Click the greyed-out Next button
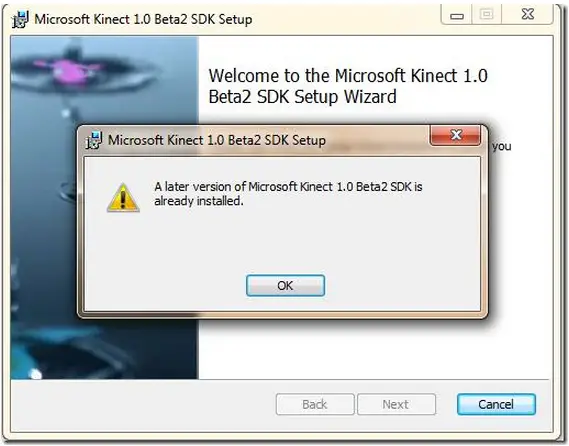The width and height of the screenshot is (569, 446). click(x=396, y=404)
